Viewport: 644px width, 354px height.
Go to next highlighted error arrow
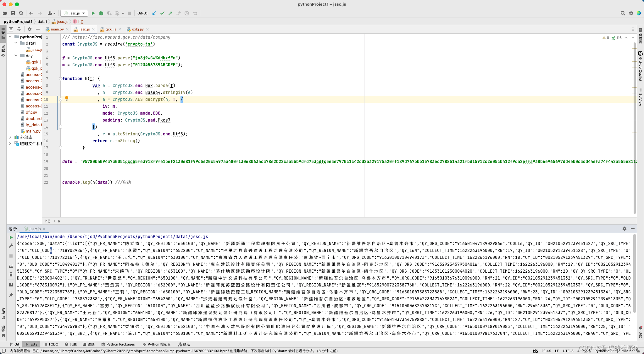coord(633,38)
